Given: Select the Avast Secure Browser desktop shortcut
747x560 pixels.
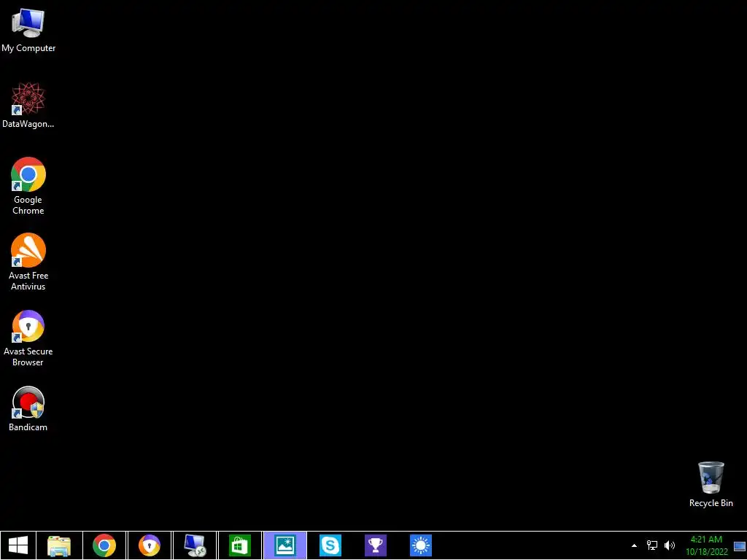Looking at the screenshot, I should pyautogui.click(x=28, y=338).
